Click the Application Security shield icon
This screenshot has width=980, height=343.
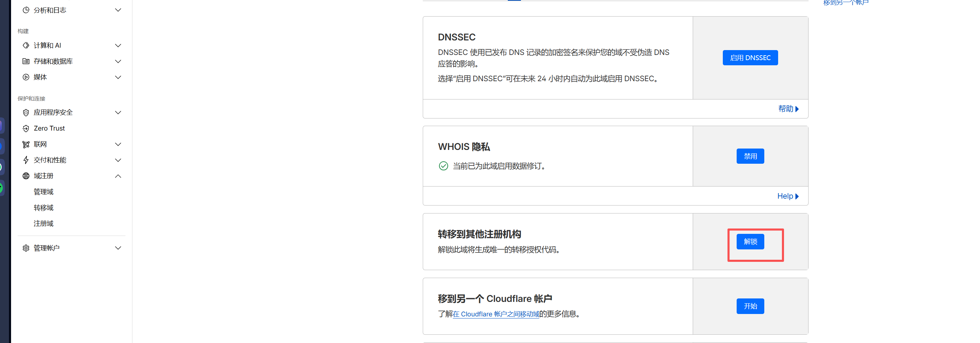(26, 113)
